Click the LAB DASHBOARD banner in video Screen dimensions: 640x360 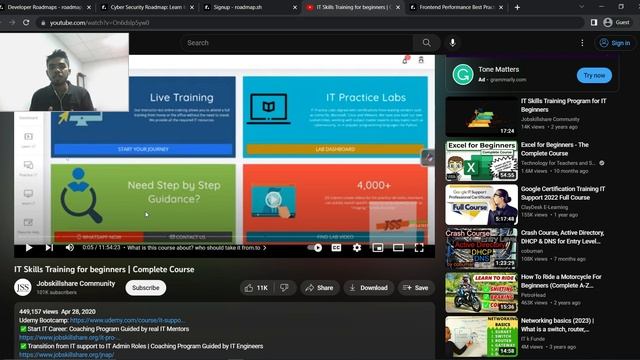tap(335, 149)
